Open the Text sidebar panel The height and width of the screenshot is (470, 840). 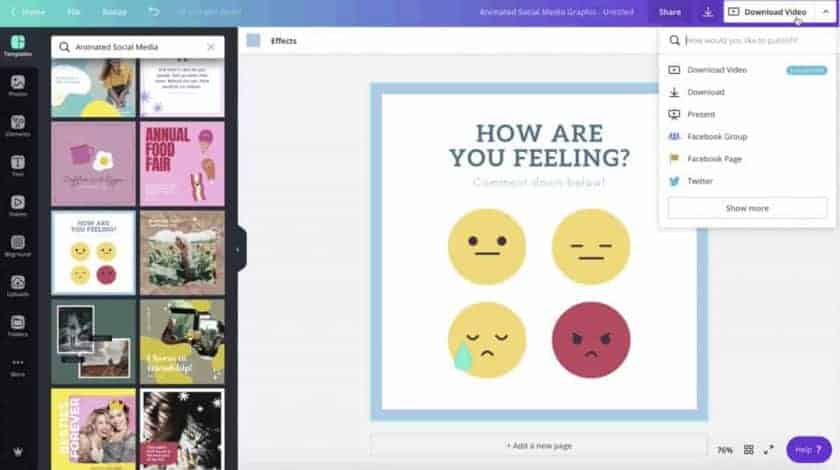pos(18,166)
